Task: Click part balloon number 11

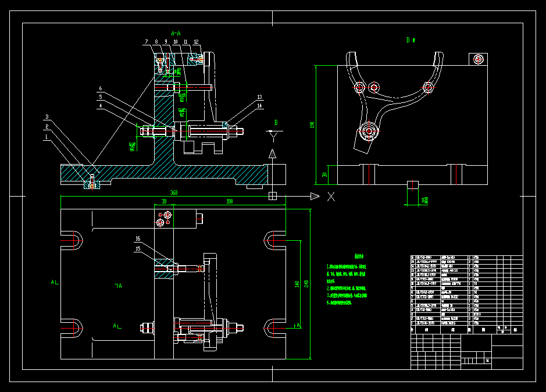Action: click(x=185, y=41)
